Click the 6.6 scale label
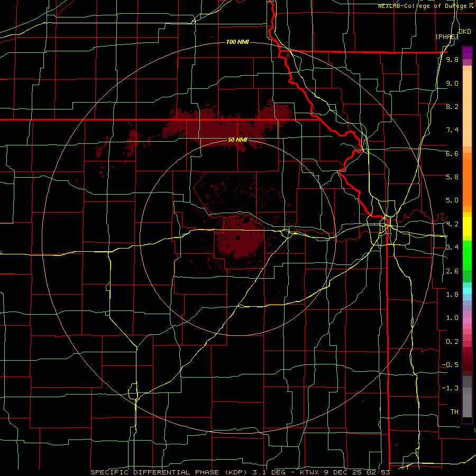 (x=452, y=153)
